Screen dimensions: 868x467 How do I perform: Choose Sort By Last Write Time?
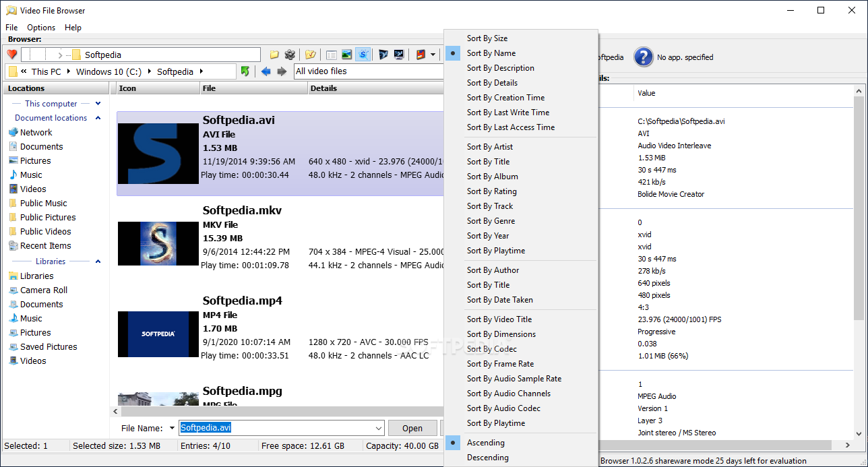point(521,113)
